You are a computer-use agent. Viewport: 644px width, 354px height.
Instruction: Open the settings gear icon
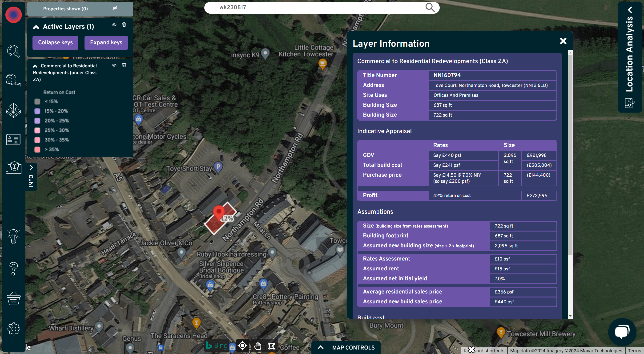(13, 330)
